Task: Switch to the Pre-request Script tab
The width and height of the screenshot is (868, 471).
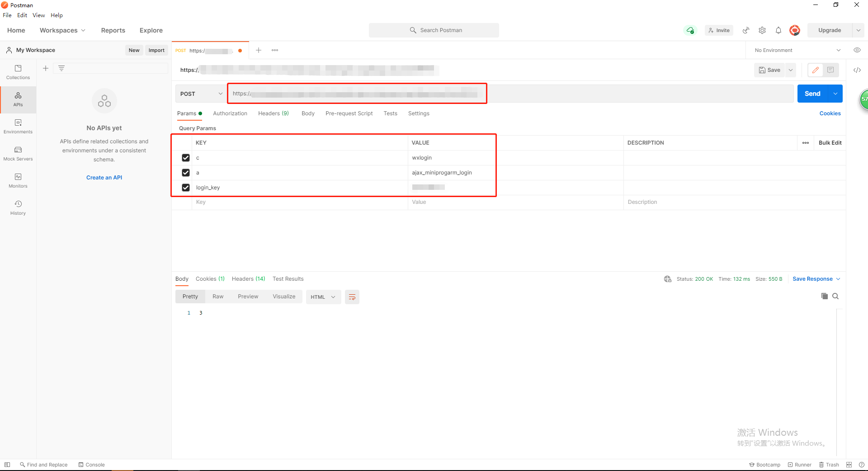Action: point(349,113)
